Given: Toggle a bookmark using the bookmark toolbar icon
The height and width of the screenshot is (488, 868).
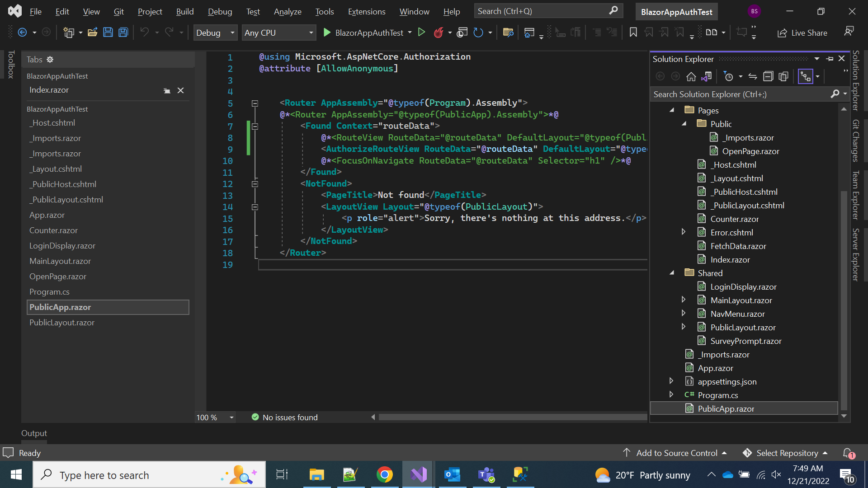Looking at the screenshot, I should point(633,32).
